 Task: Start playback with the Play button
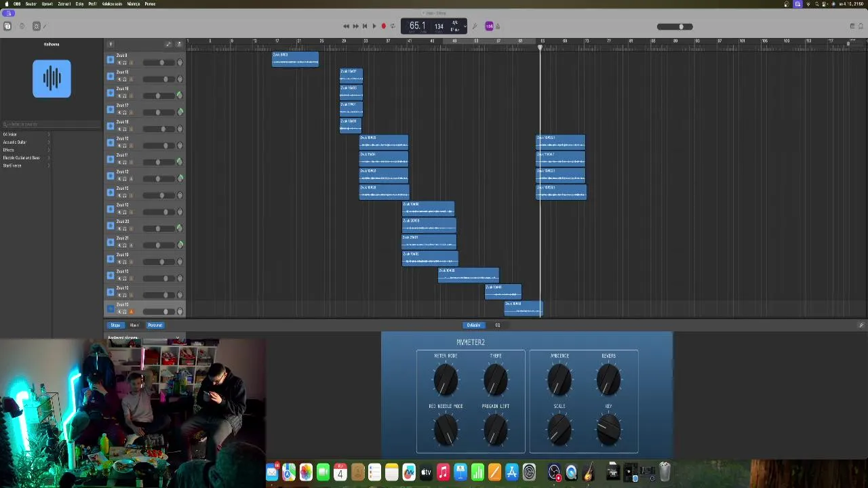[x=374, y=26]
